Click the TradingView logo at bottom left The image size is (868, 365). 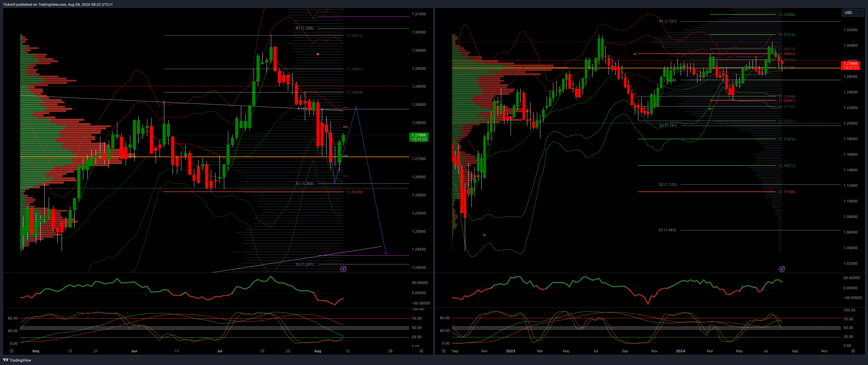[x=17, y=360]
